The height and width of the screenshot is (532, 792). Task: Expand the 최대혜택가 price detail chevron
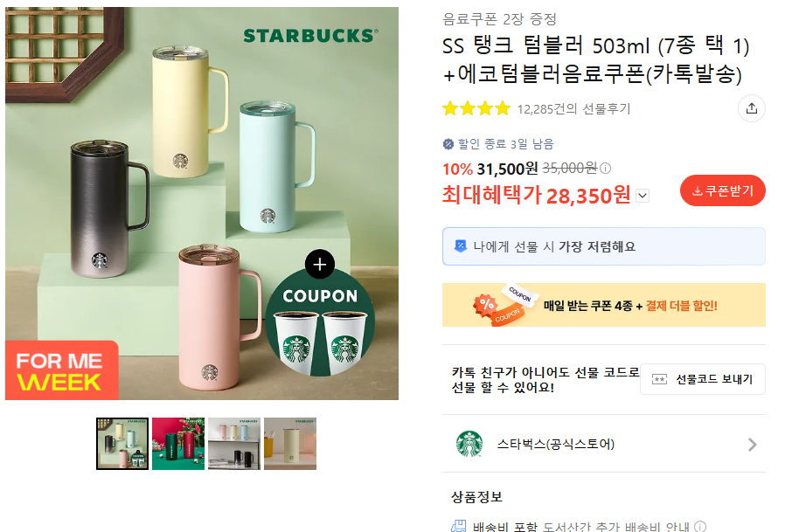pyautogui.click(x=642, y=196)
